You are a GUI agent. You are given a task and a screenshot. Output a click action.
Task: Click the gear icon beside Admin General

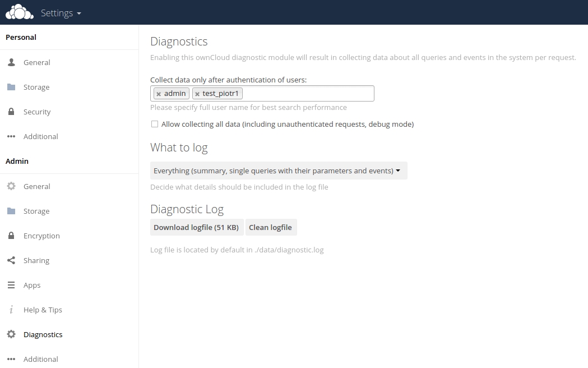click(11, 186)
